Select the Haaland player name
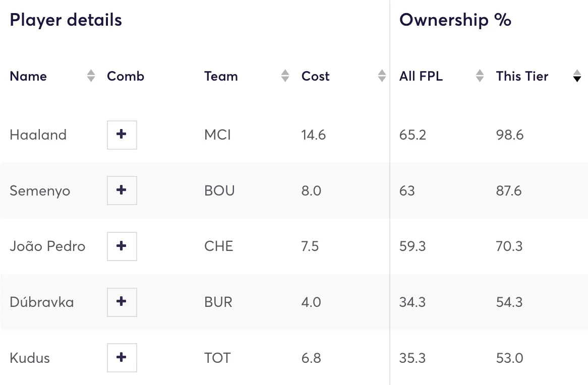 tap(38, 135)
